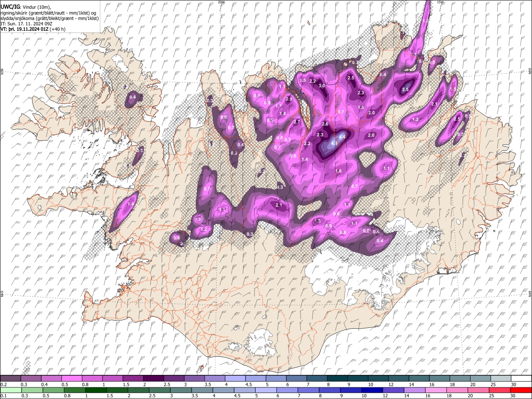This screenshot has height=399, width=532.
Task: Click bright red rain swatch after the 30 label
Action: coord(520,390)
